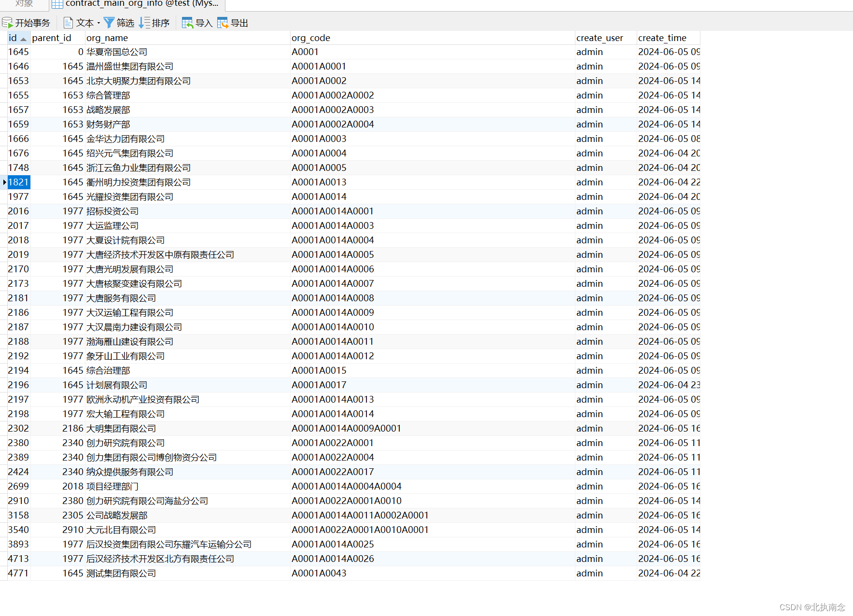853x616 pixels.
Task: Click org_code cell A0001A0014A0026
Action: click(432, 559)
